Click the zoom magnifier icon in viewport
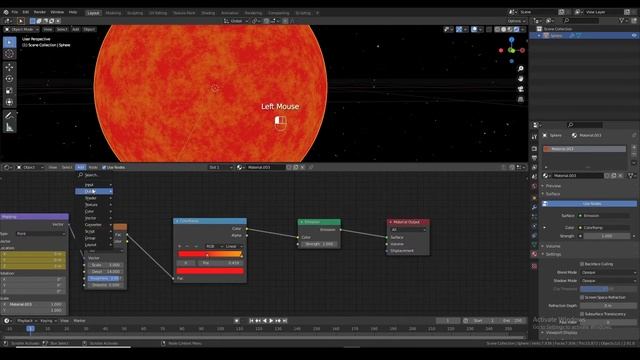640x360 pixels. pos(520,69)
